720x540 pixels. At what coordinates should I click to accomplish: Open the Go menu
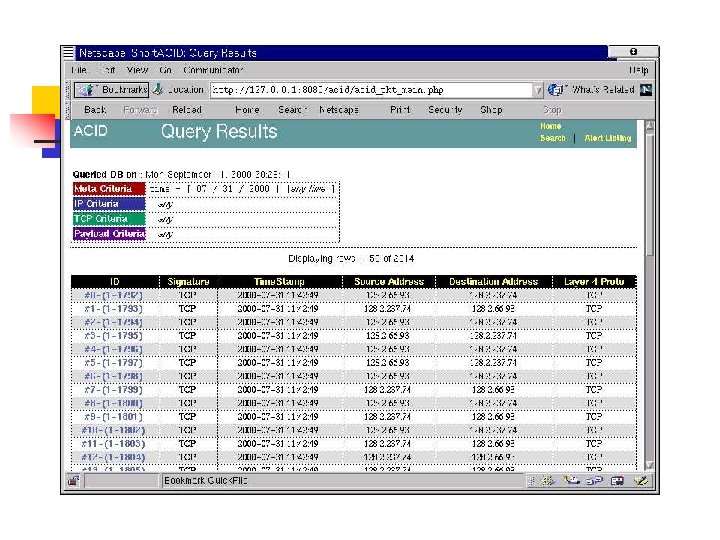(x=165, y=70)
